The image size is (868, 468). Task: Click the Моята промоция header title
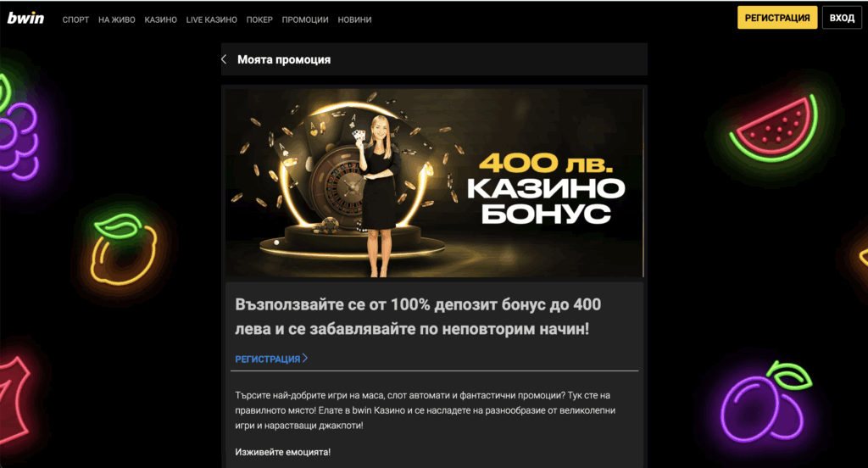[284, 59]
